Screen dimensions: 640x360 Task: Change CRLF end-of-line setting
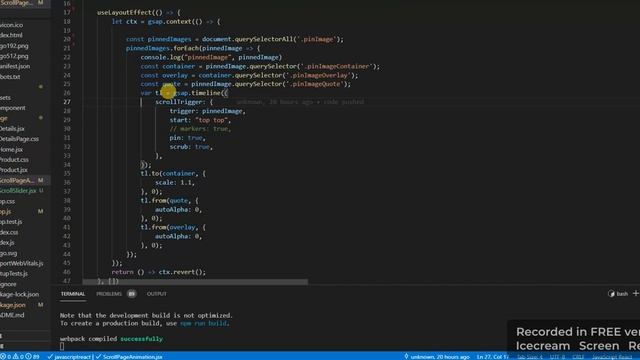click(x=578, y=356)
